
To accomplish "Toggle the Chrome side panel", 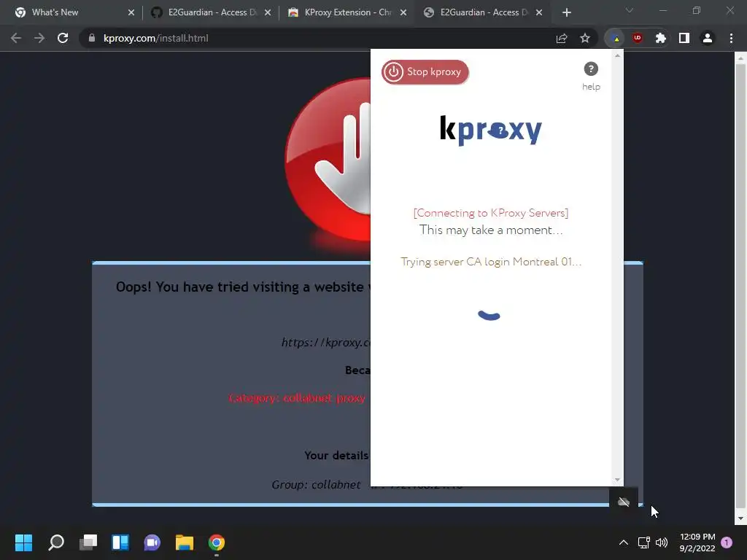I will [684, 38].
